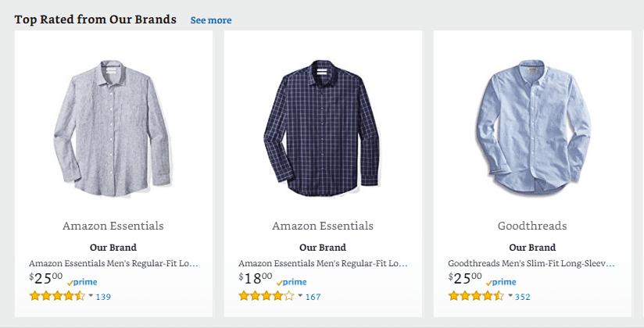The height and width of the screenshot is (328, 644).
Task: Click the star rating on the $25 Amazon Essentials shirt
Action: pos(57,297)
